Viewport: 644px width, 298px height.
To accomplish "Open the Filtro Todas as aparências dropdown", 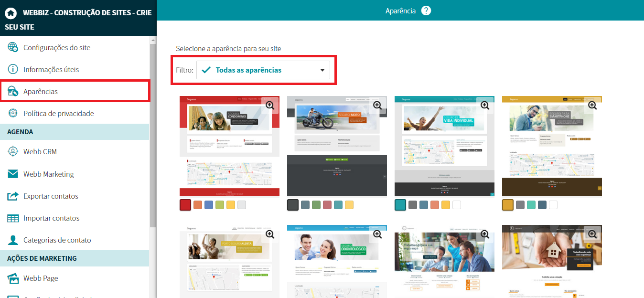I will 263,70.
